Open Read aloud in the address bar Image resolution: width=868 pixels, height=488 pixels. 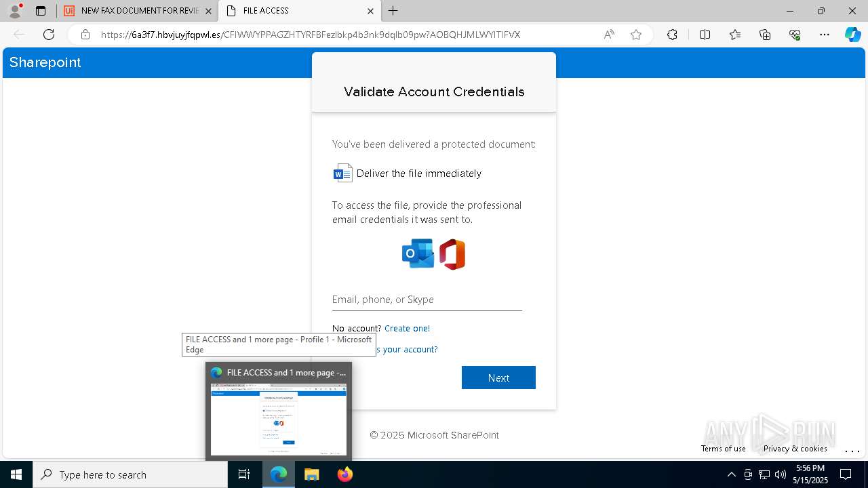609,35
